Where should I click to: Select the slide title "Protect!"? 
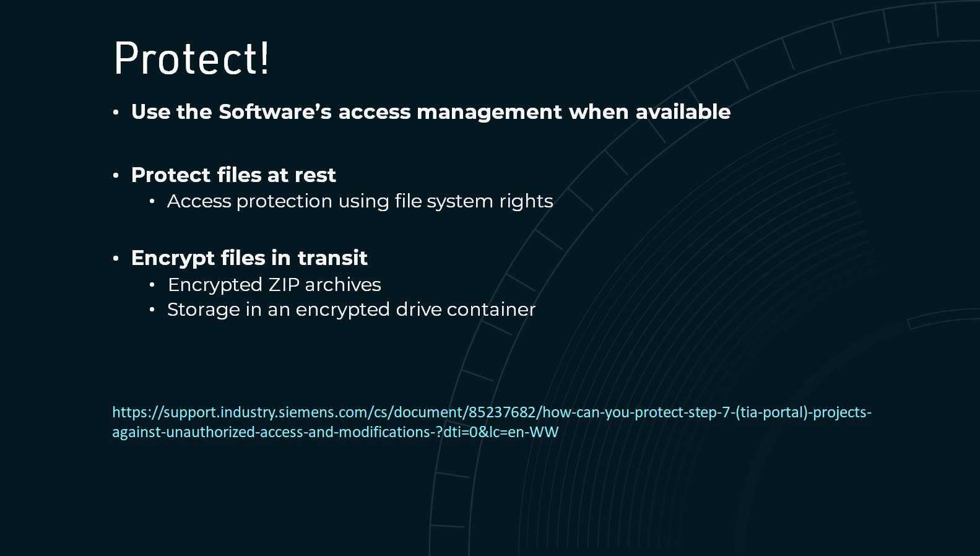pyautogui.click(x=191, y=59)
